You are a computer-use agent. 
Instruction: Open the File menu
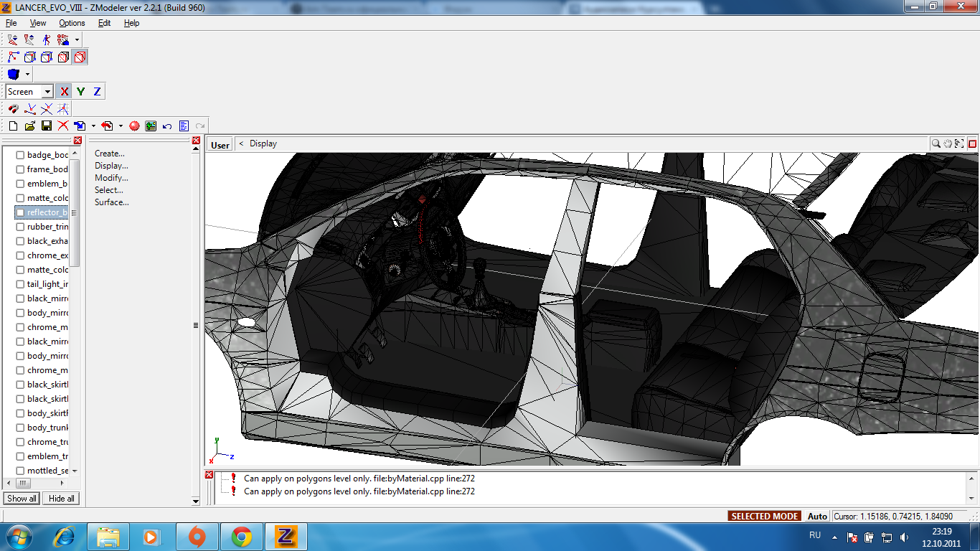click(11, 23)
